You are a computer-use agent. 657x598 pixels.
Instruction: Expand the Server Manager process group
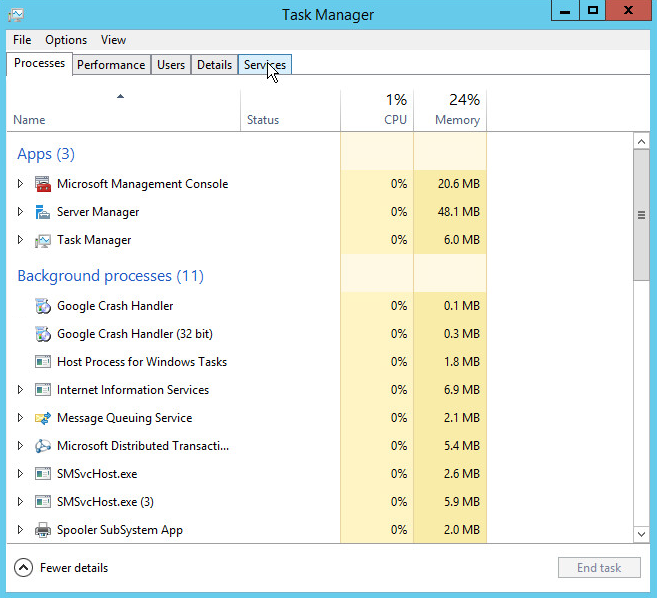[x=20, y=212]
